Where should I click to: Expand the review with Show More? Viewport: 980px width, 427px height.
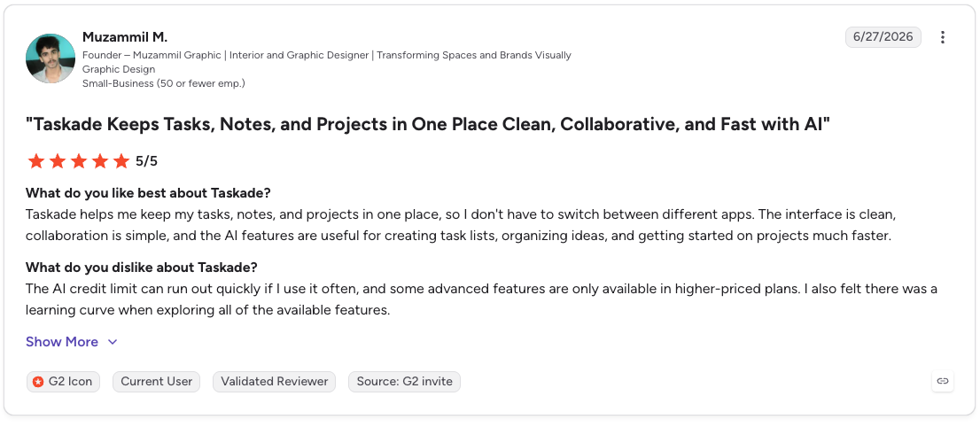62,342
